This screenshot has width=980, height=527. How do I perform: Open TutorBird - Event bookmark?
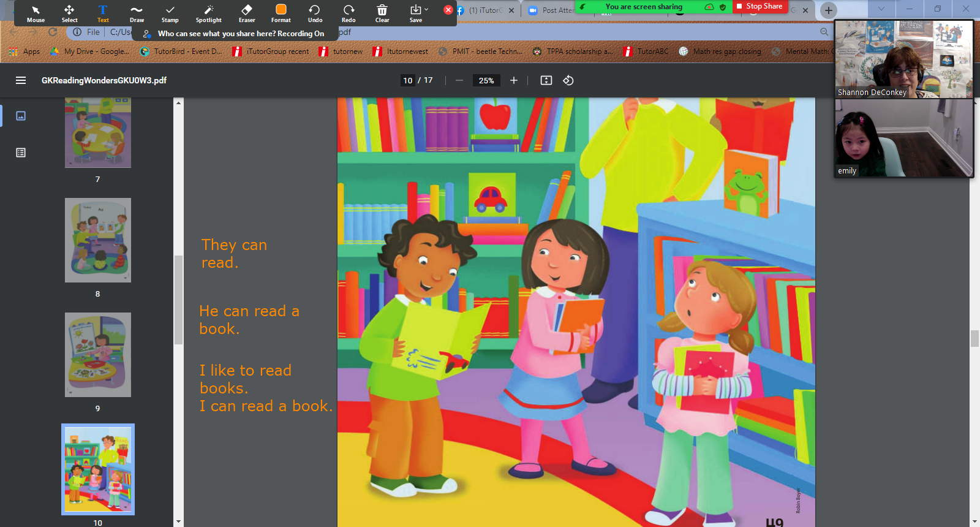click(x=181, y=51)
